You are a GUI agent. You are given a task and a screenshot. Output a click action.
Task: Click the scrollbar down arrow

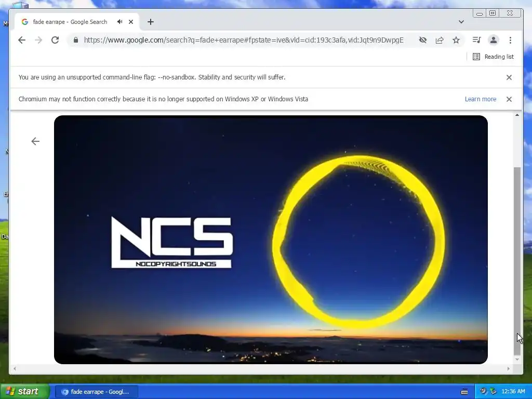(x=517, y=360)
